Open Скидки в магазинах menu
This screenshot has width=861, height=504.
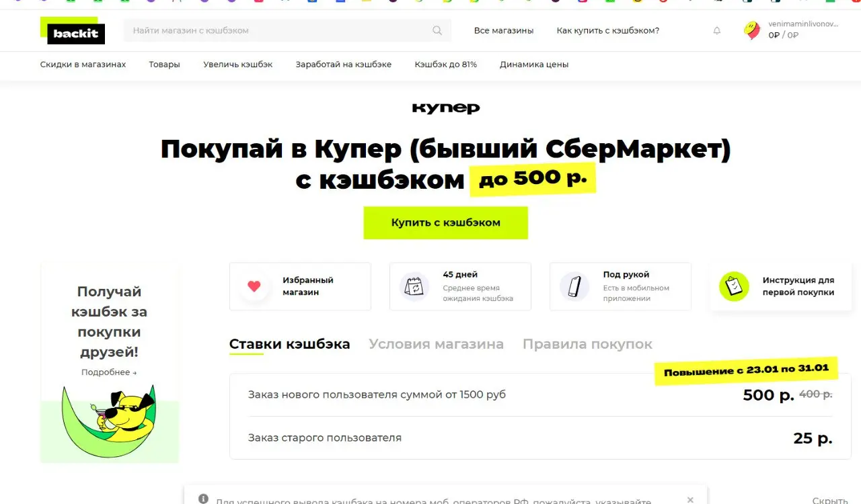pyautogui.click(x=83, y=65)
